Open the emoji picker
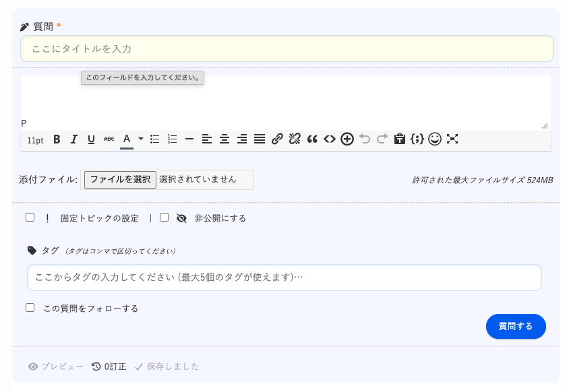Image resolution: width=567 pixels, height=392 pixels. pyautogui.click(x=435, y=139)
